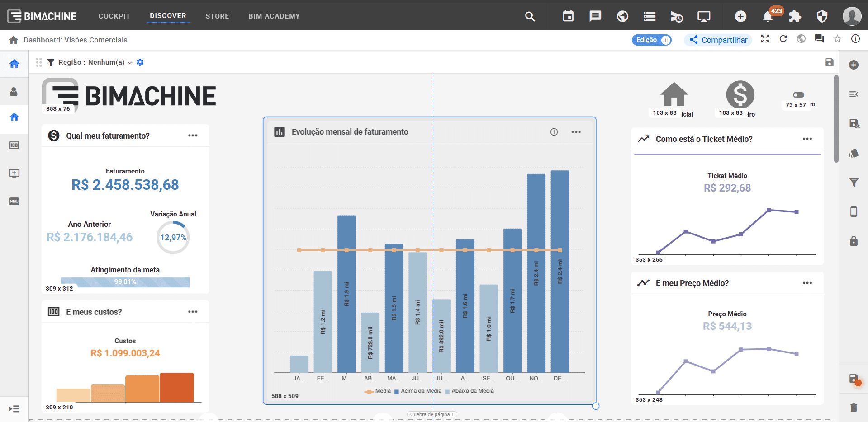The width and height of the screenshot is (868, 422).
Task: Click the Compartilhar share button
Action: [x=718, y=40]
